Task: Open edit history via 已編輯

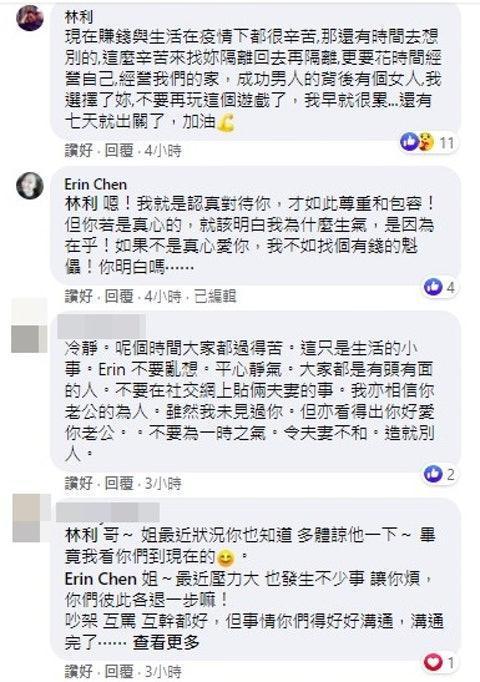Action: (x=215, y=297)
